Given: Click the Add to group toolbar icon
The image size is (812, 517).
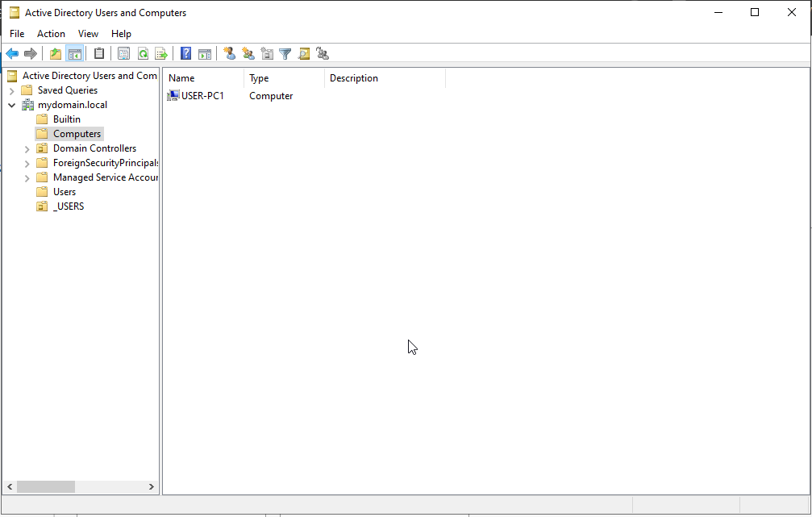Looking at the screenshot, I should [323, 53].
